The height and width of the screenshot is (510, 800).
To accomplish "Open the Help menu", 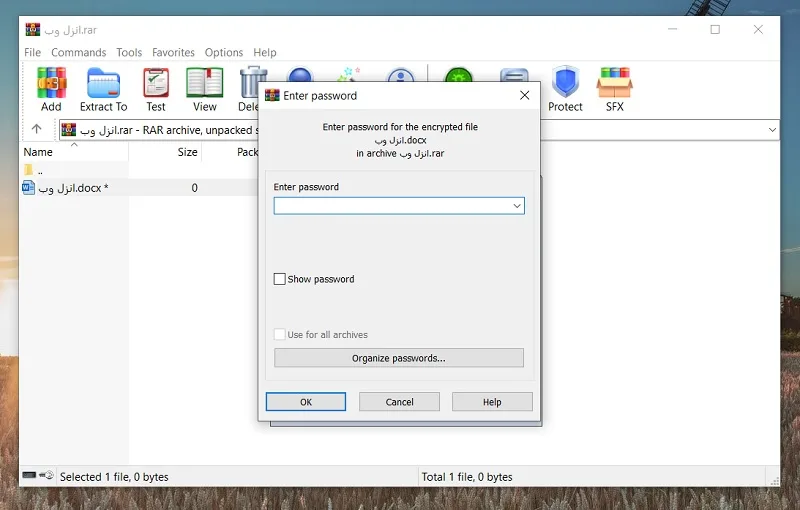I will tap(265, 53).
